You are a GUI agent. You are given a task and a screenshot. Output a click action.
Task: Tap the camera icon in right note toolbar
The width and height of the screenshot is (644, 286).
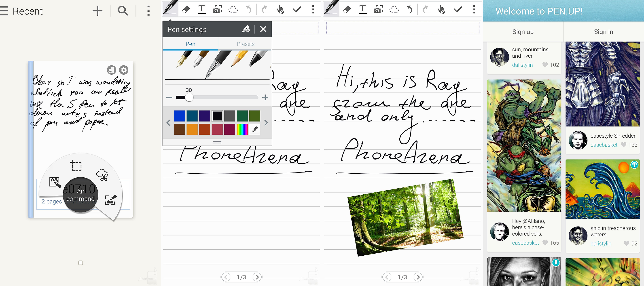point(378,9)
